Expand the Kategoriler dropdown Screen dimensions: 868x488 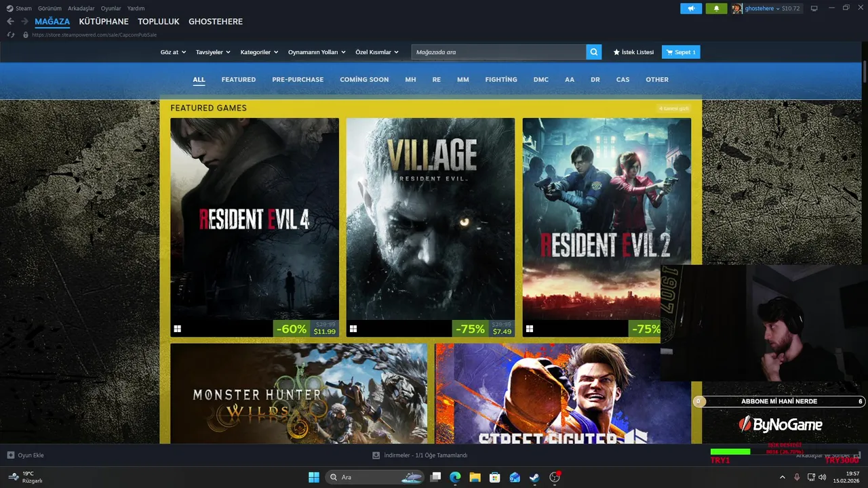259,52
